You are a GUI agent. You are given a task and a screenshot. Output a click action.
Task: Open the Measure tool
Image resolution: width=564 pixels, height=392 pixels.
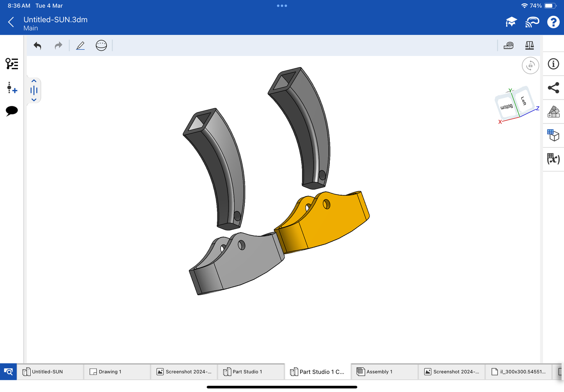(x=508, y=46)
